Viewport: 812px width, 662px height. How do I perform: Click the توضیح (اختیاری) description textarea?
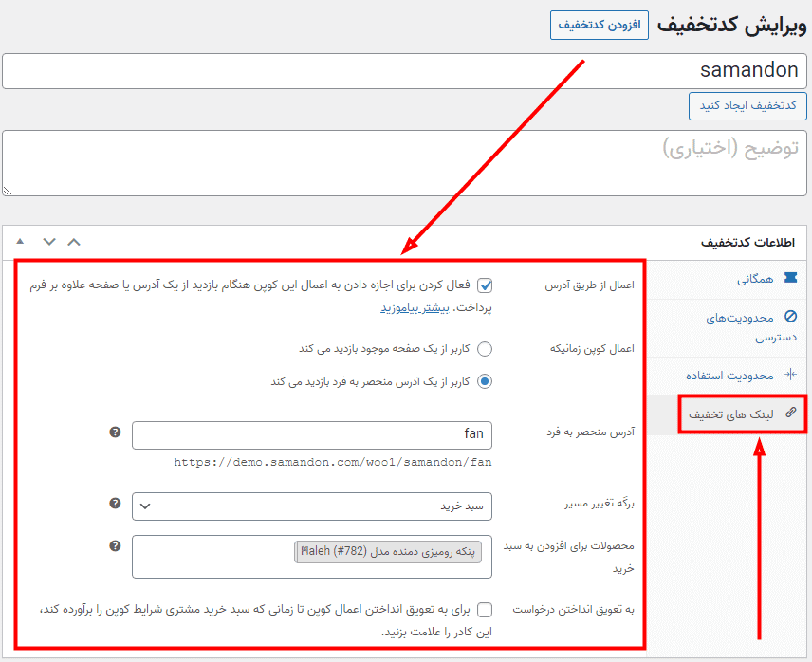point(404,163)
